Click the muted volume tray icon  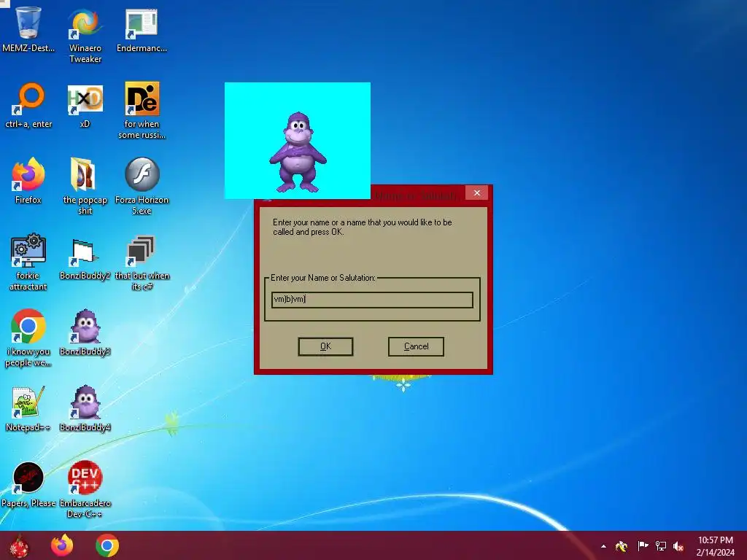click(x=678, y=546)
